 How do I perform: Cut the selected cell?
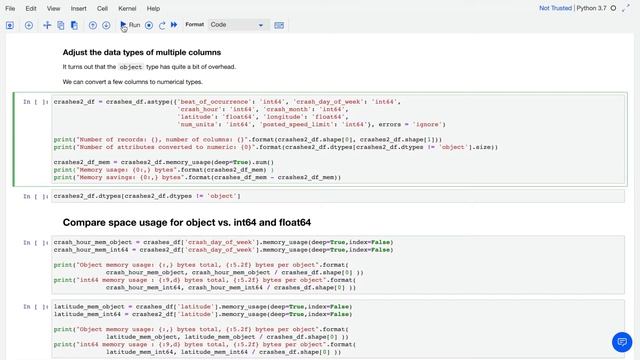(47, 25)
